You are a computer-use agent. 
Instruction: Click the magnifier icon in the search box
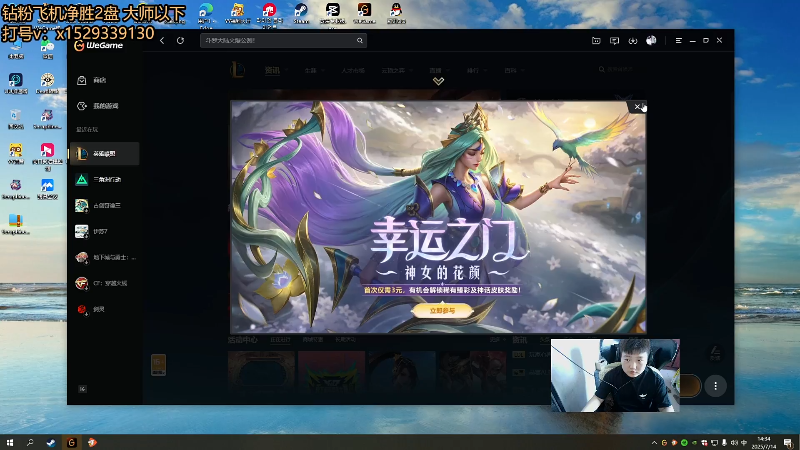point(360,40)
